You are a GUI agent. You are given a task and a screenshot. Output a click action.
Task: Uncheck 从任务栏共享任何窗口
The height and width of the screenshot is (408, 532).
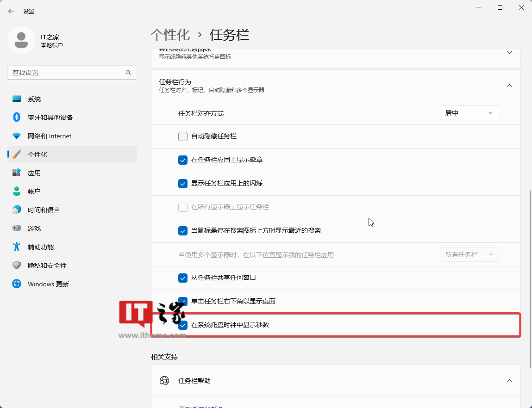[183, 278]
